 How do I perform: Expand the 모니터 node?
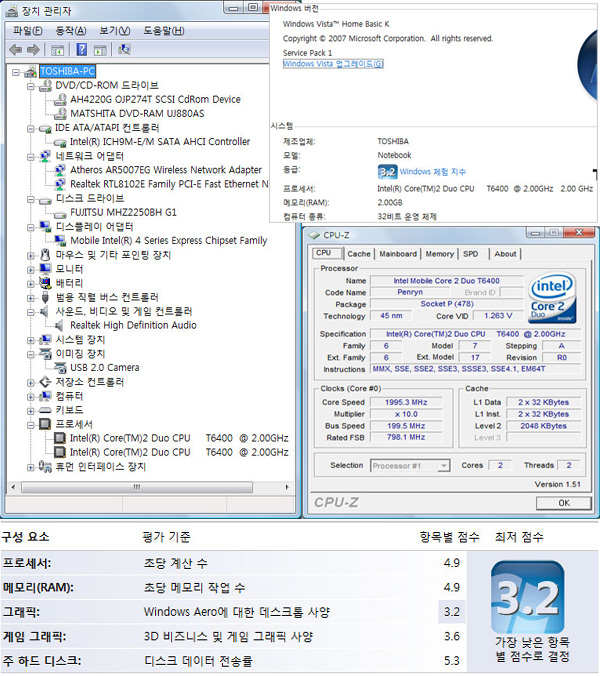coord(31,270)
